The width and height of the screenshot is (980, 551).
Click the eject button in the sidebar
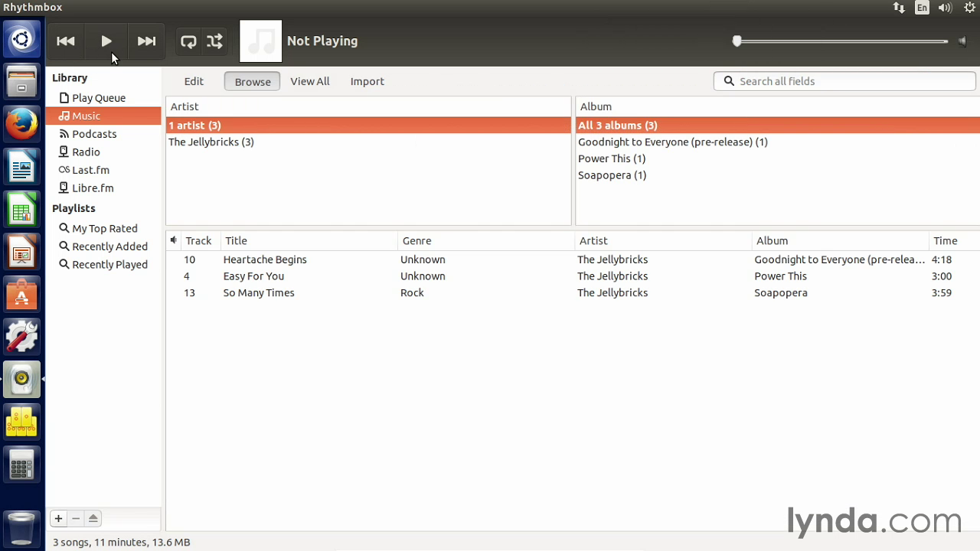[x=93, y=518]
